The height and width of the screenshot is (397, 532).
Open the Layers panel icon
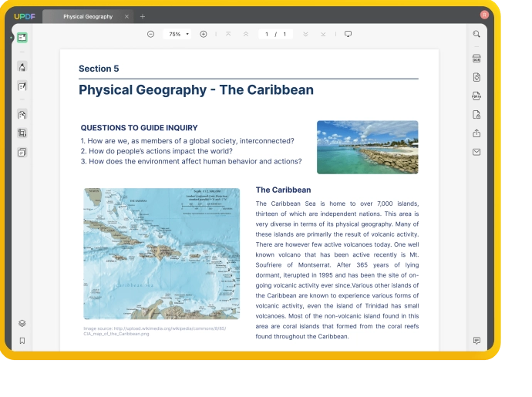[22, 323]
